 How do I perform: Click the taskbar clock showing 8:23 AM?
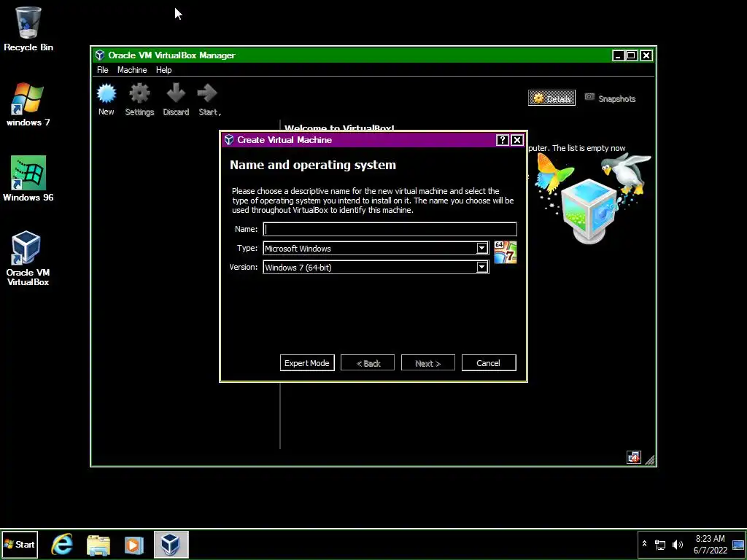710,544
